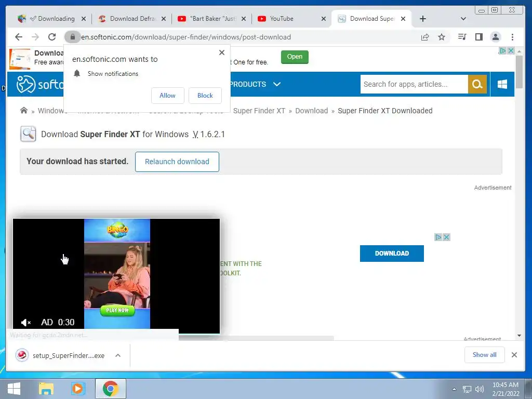Click the Chrome taskbar icon
Viewport: 532px width, 399px height.
[111, 389]
